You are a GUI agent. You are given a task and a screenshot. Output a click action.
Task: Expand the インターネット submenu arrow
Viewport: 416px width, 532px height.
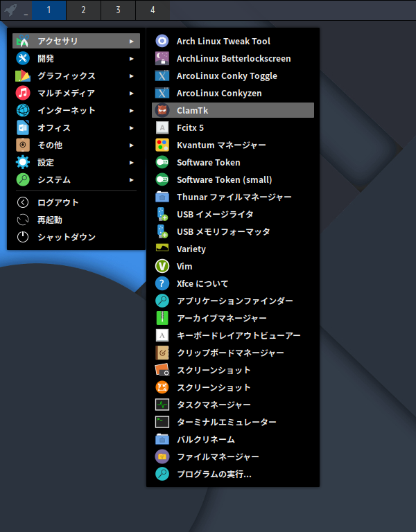point(132,111)
